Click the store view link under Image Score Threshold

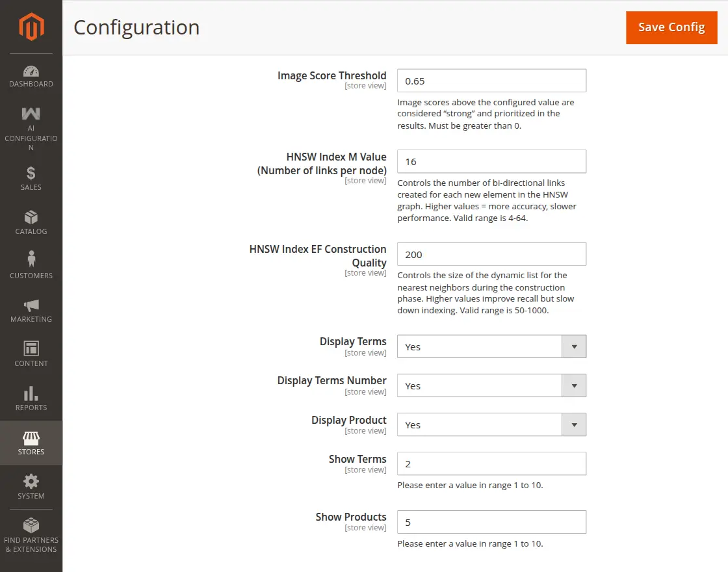(x=366, y=85)
